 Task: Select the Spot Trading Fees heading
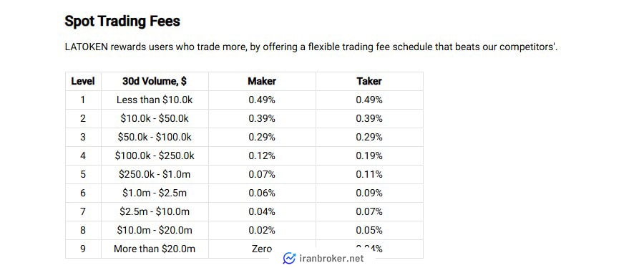[122, 21]
